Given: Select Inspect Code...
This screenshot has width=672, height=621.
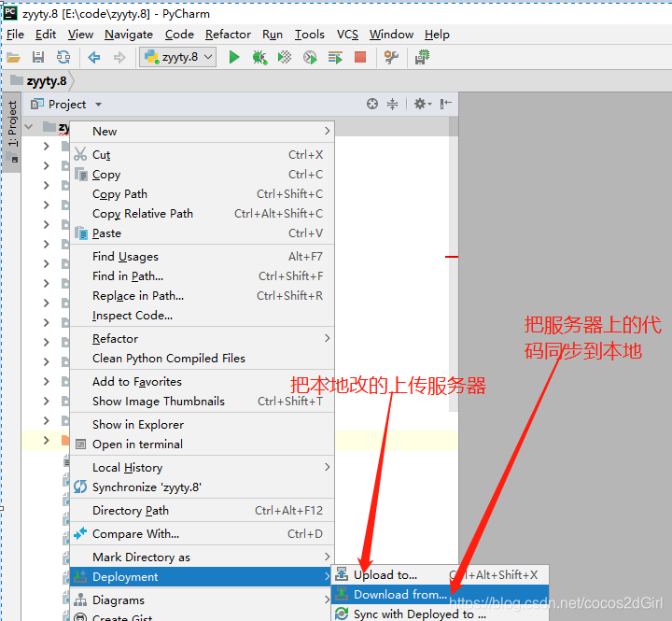Looking at the screenshot, I should (202, 316).
